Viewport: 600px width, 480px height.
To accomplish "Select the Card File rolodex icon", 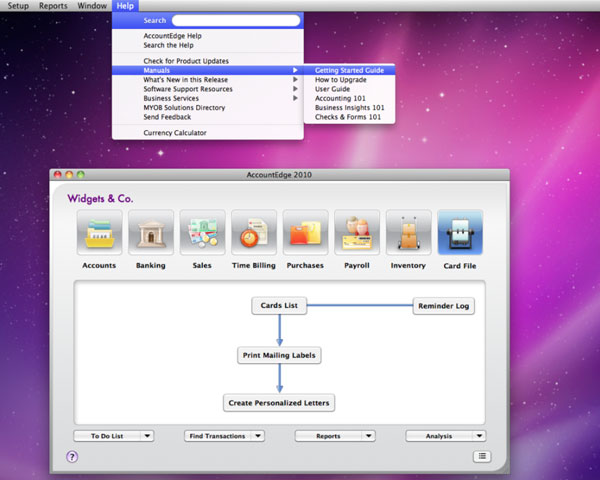I will (x=460, y=232).
